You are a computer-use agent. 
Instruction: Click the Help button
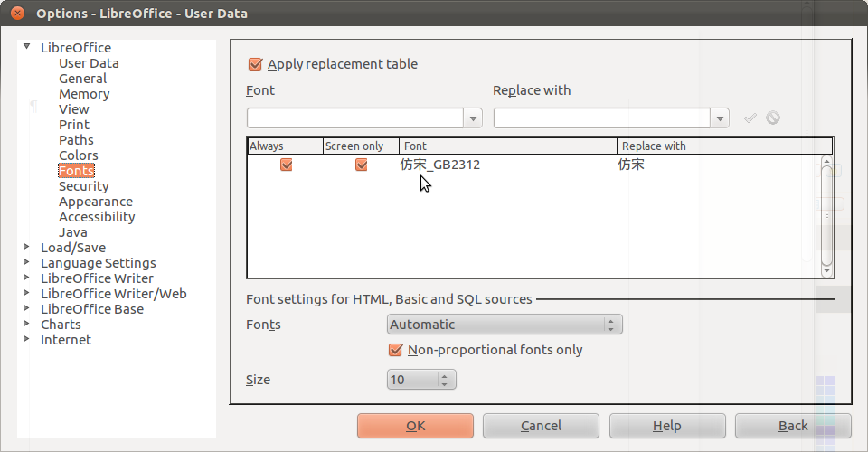pyautogui.click(x=667, y=426)
